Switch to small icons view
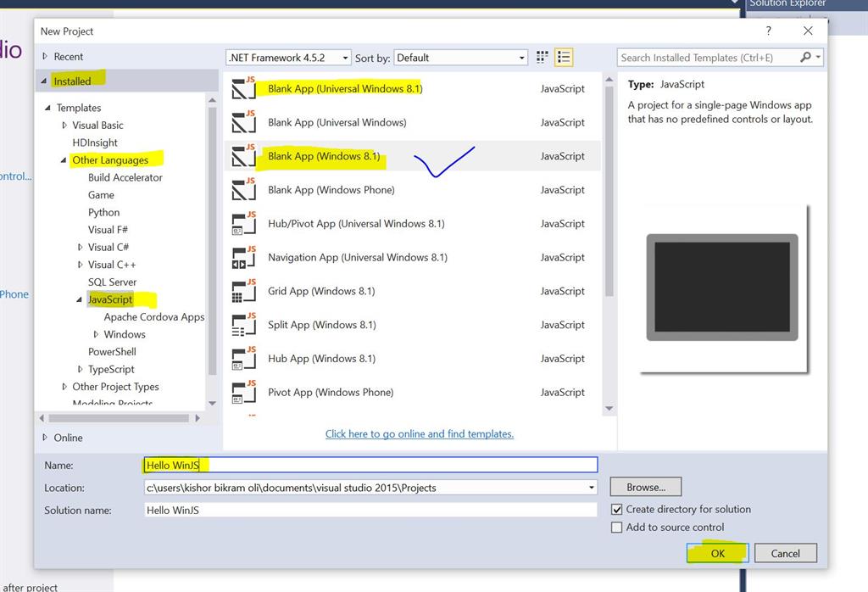 tap(542, 57)
